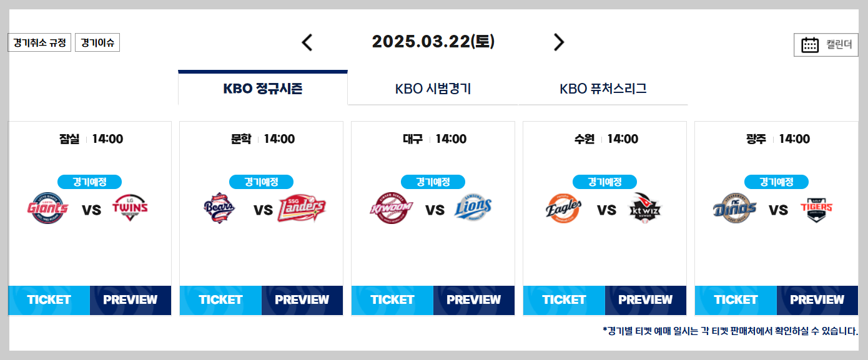Select the Kiwoom Heroes logo

point(392,207)
